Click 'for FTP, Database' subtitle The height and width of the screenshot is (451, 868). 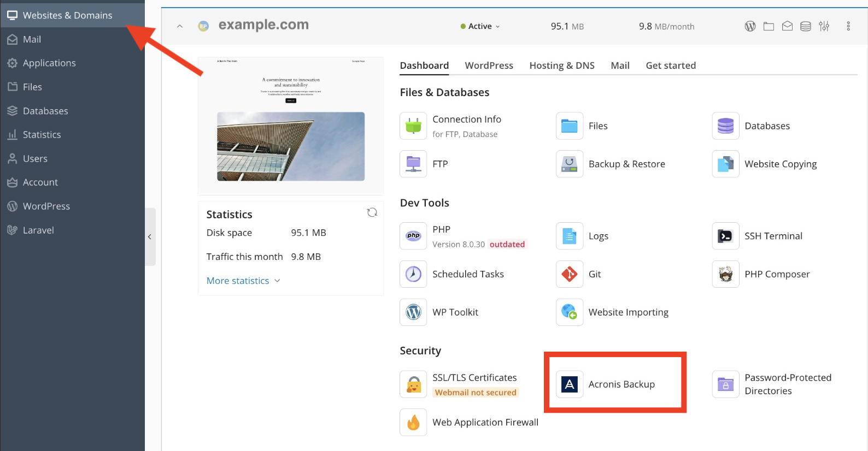point(465,134)
